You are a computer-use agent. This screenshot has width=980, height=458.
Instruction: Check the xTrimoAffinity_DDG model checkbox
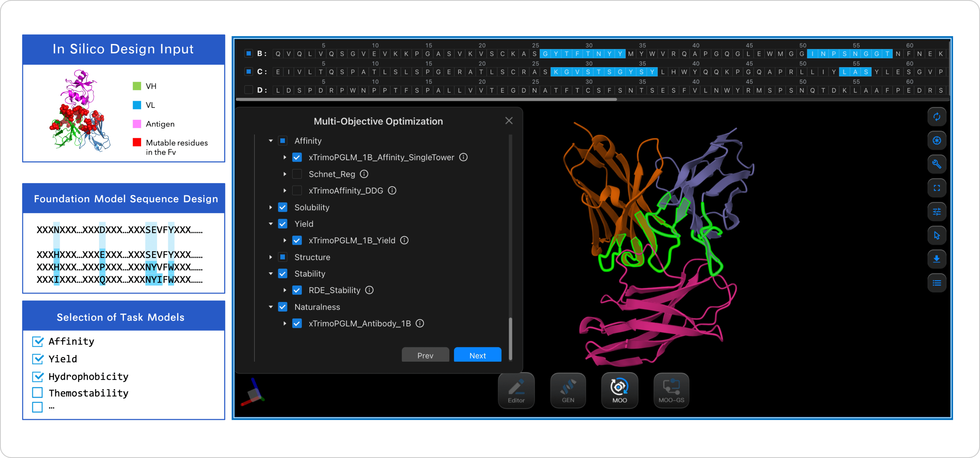[x=297, y=190]
